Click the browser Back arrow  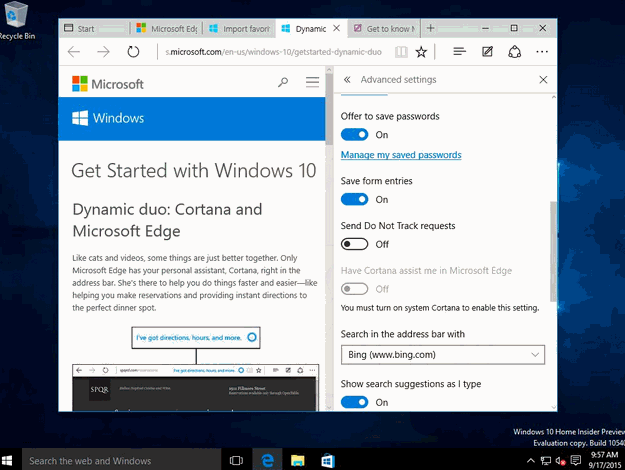(x=74, y=52)
